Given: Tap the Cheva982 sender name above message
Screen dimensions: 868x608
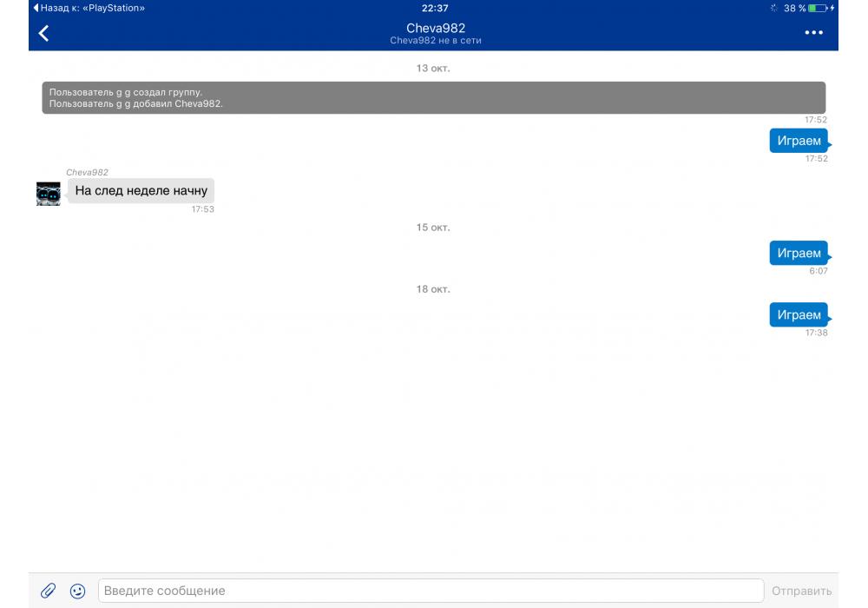Looking at the screenshot, I should [x=87, y=173].
